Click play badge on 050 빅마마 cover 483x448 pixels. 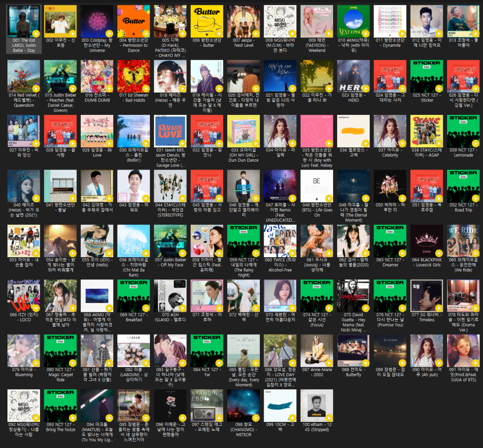point(402,199)
